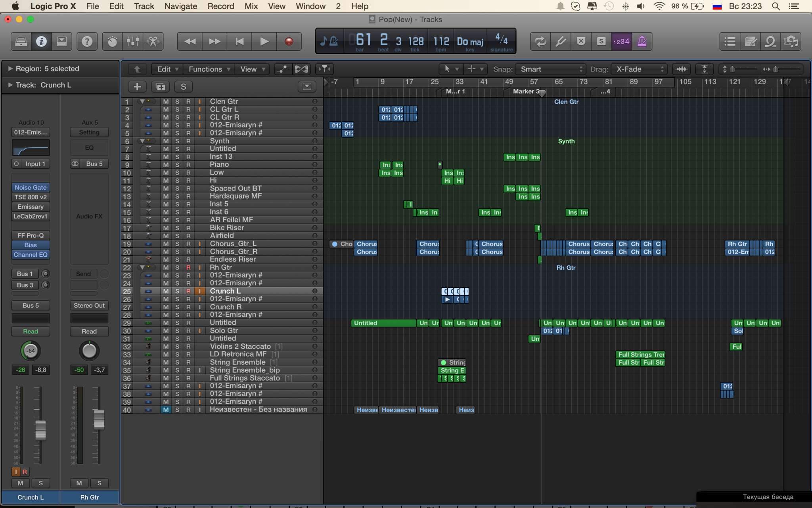Open the Editors scissors icon

tap(153, 41)
